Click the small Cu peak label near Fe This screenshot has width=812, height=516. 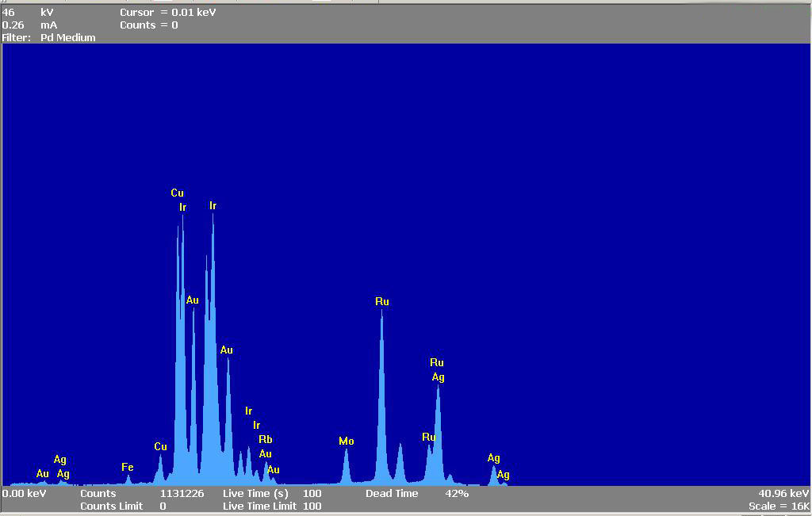point(160,447)
